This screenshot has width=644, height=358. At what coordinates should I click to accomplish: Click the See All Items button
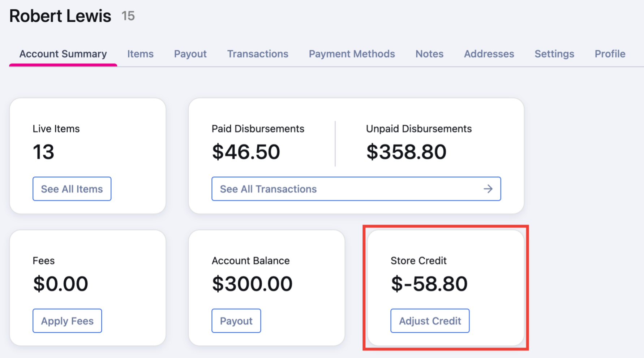(x=72, y=189)
